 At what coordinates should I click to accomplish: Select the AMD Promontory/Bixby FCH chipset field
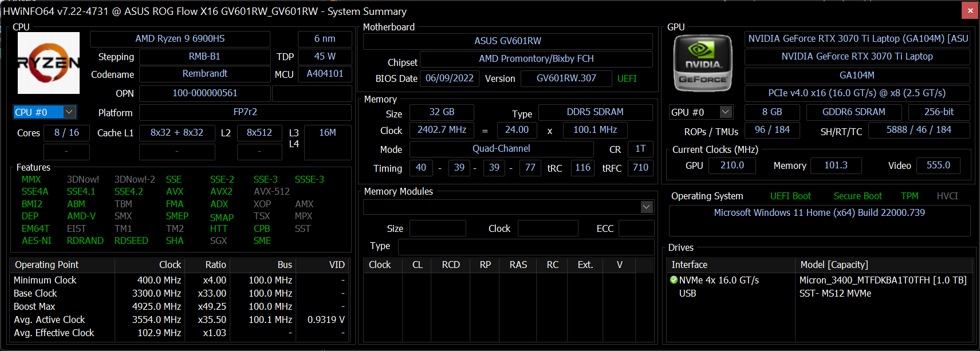[x=536, y=59]
